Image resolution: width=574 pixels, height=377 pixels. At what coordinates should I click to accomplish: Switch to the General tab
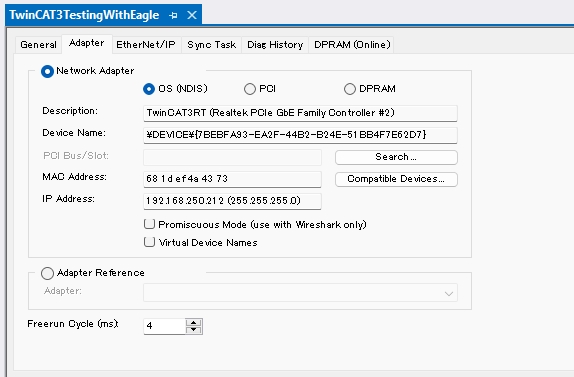tap(38, 45)
